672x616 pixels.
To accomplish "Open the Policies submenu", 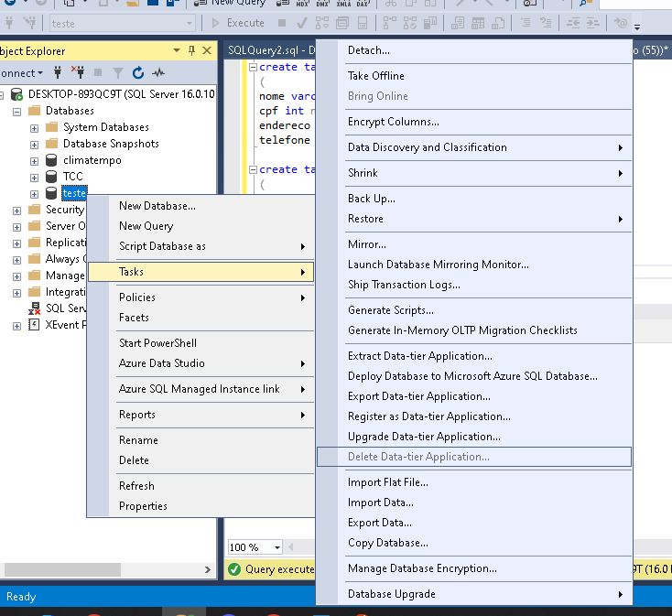I will click(x=201, y=297).
